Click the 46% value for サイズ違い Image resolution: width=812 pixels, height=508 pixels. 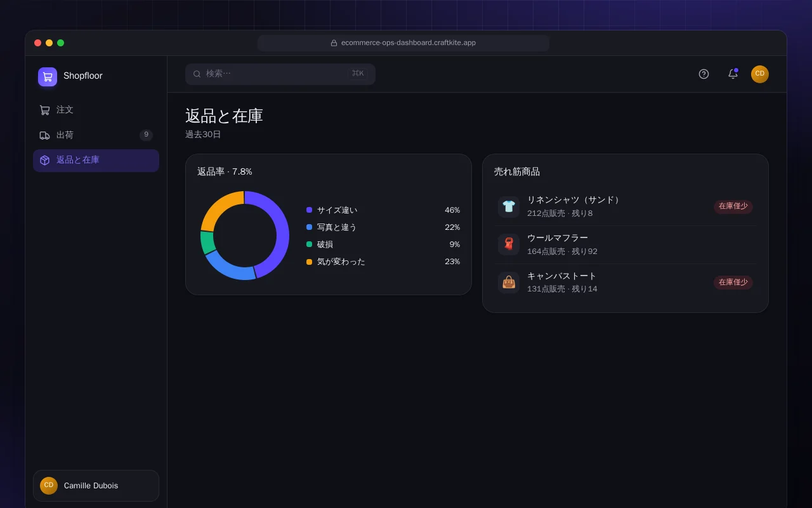(x=452, y=210)
